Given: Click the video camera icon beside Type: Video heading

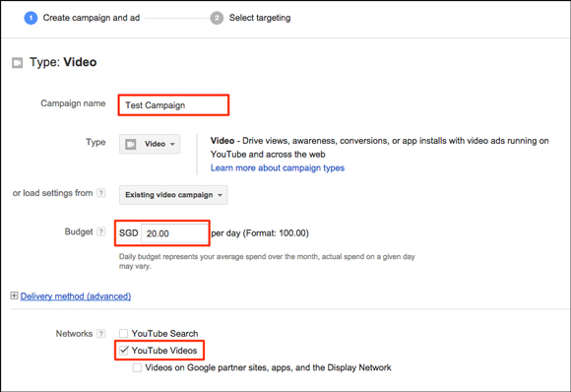Looking at the screenshot, I should pos(17,62).
